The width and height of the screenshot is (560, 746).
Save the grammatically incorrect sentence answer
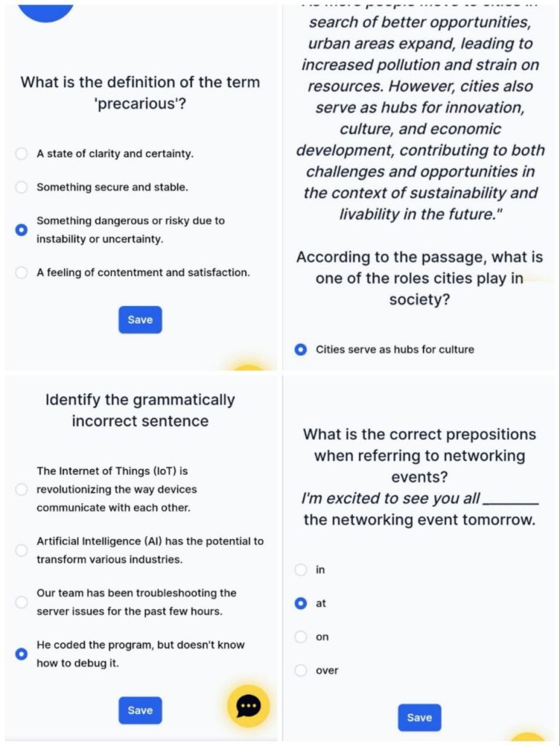coord(140,710)
